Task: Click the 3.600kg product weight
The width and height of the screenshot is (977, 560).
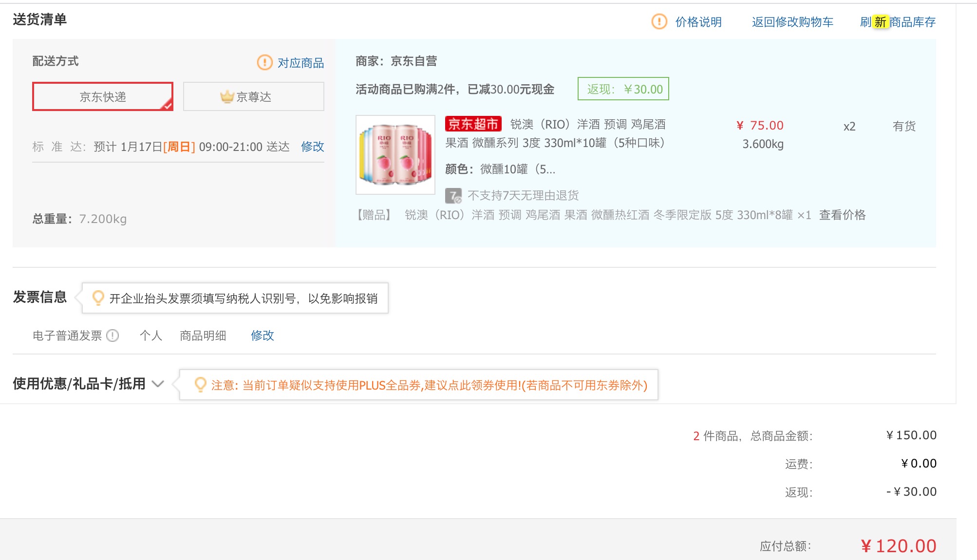Action: (x=763, y=144)
